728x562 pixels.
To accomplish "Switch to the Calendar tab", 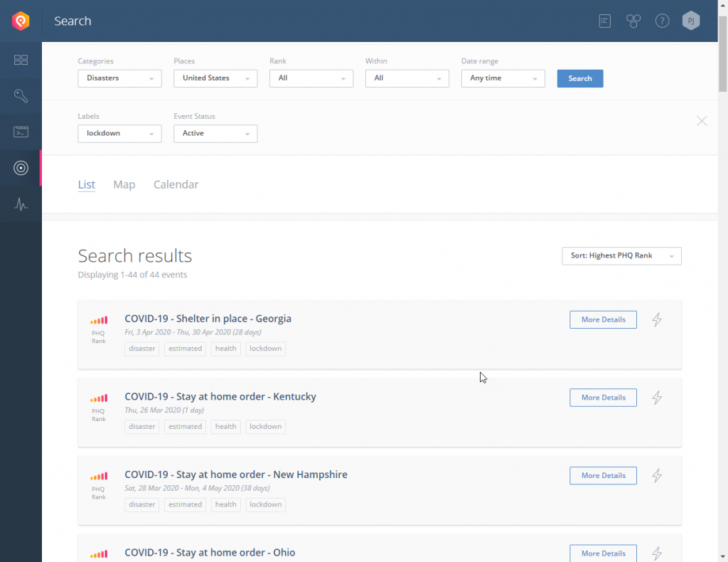I will (176, 184).
